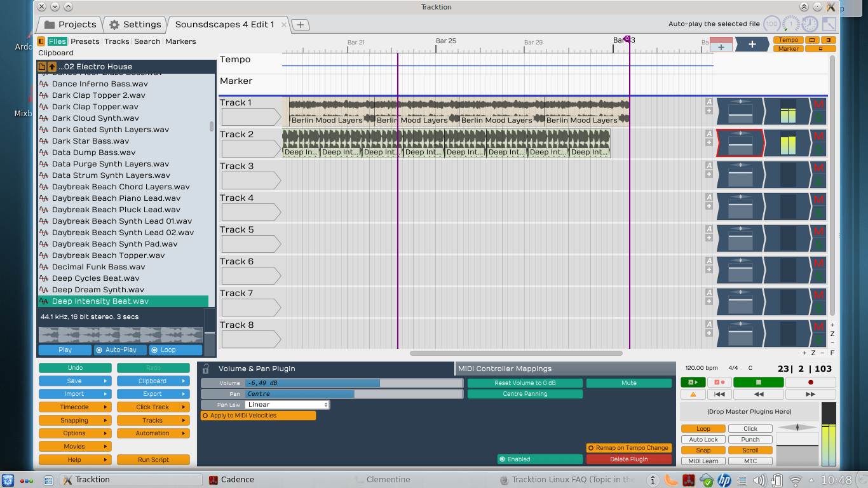The width and height of the screenshot is (868, 488).
Task: Toggle transport Loop button
Action: (x=703, y=429)
